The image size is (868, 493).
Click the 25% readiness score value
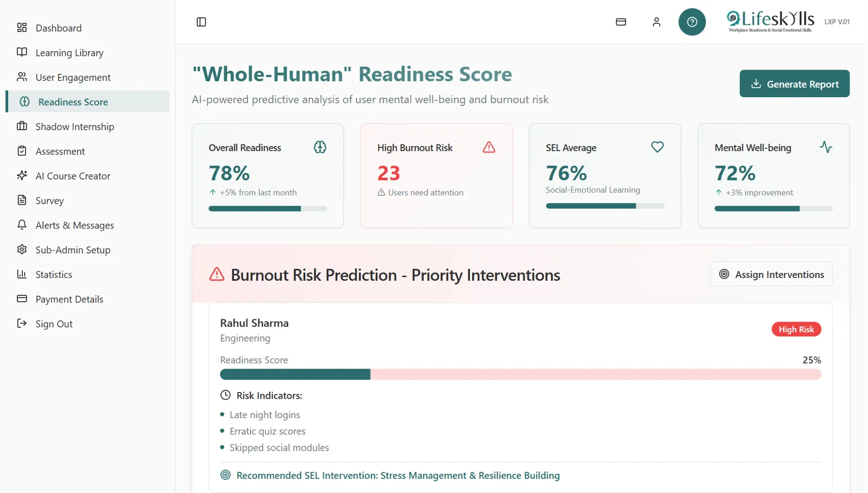[812, 360]
